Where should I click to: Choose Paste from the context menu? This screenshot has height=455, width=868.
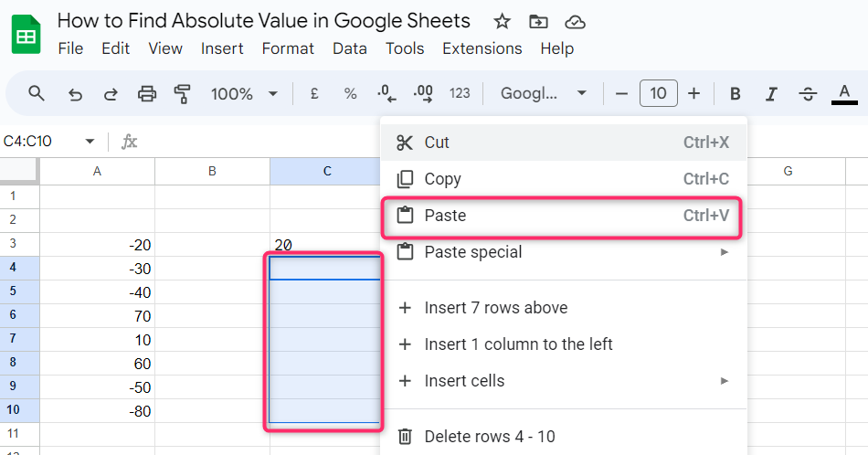(x=562, y=217)
